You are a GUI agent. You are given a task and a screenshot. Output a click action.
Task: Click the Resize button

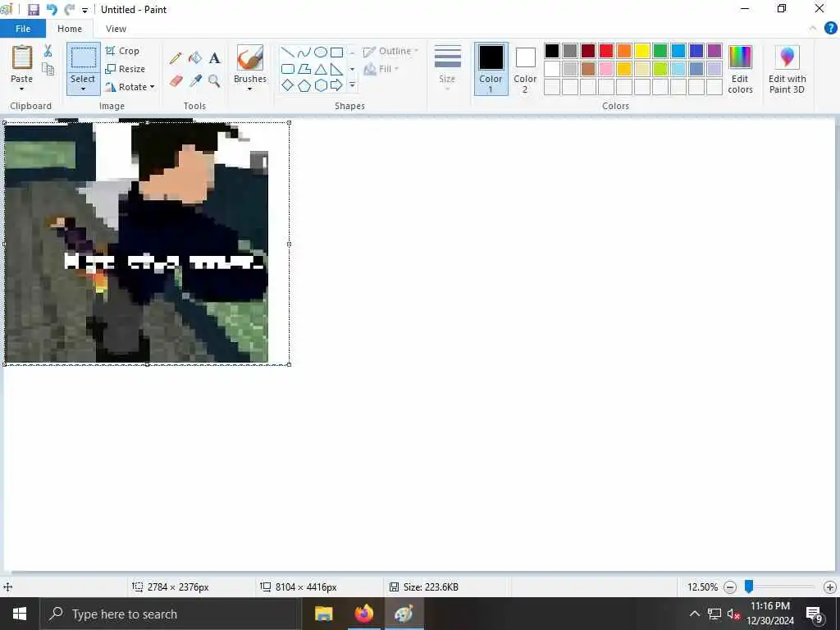click(126, 69)
